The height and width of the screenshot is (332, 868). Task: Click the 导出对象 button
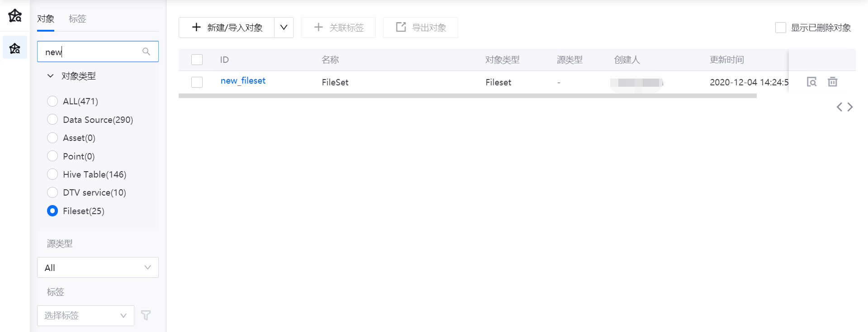tap(421, 28)
